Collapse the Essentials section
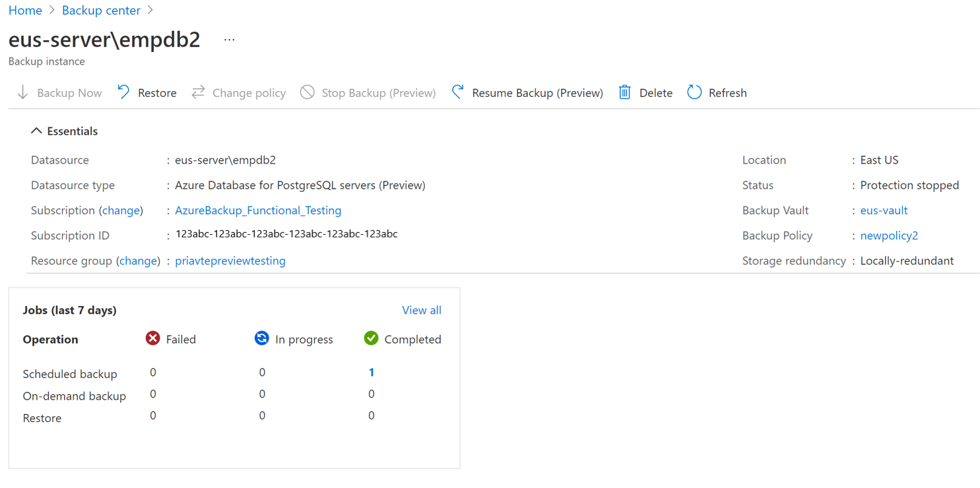The height and width of the screenshot is (488, 980). pos(37,130)
